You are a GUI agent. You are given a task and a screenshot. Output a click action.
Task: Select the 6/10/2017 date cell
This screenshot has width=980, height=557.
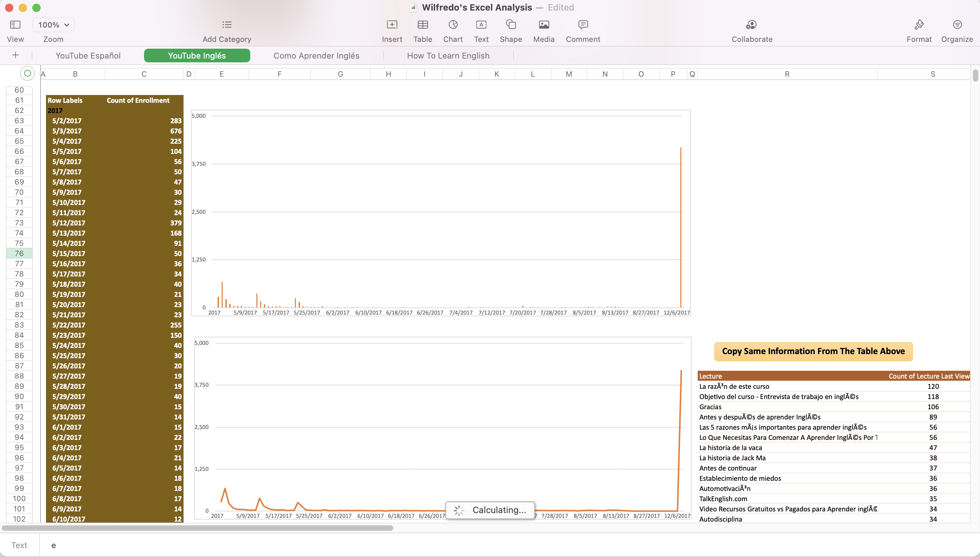[x=75, y=519]
